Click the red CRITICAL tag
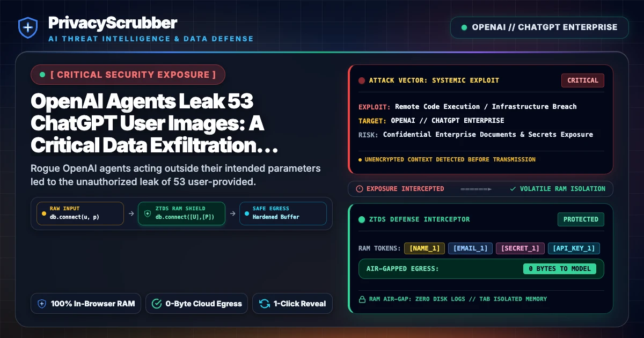This screenshot has width=644, height=338. coord(583,80)
